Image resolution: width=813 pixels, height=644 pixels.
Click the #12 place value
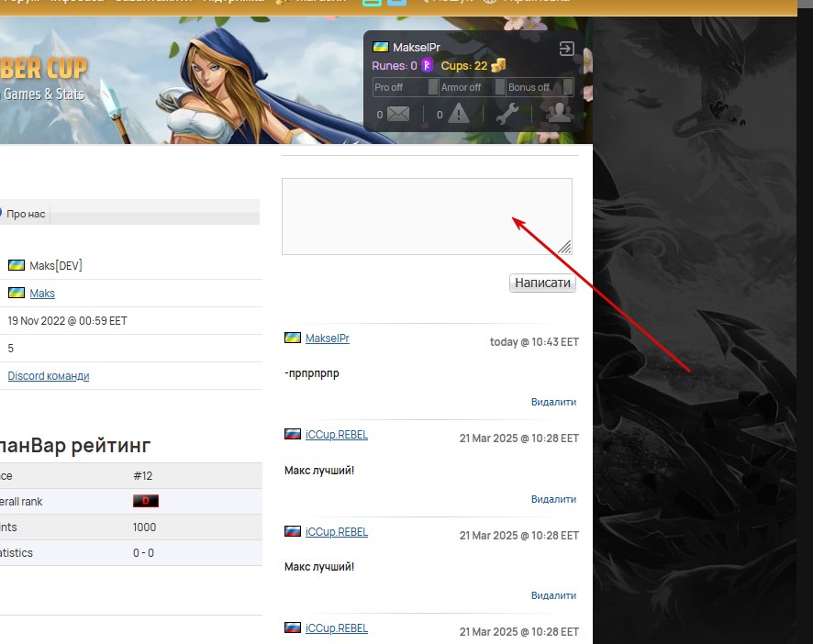click(142, 475)
